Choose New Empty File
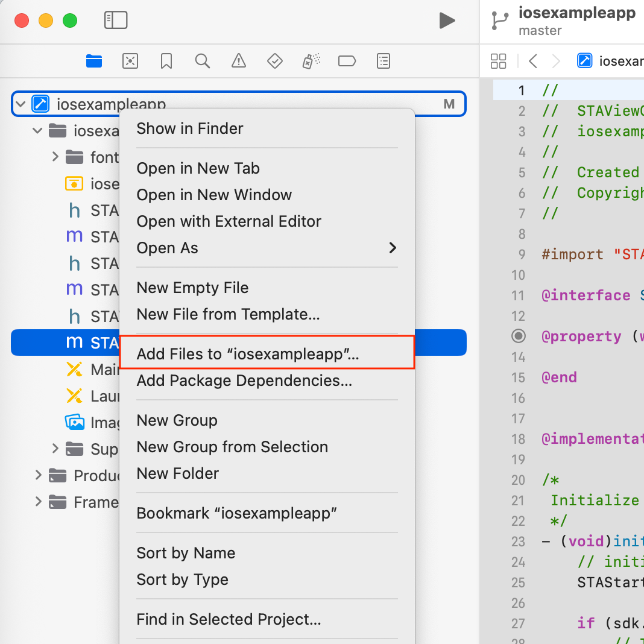 pyautogui.click(x=267, y=288)
